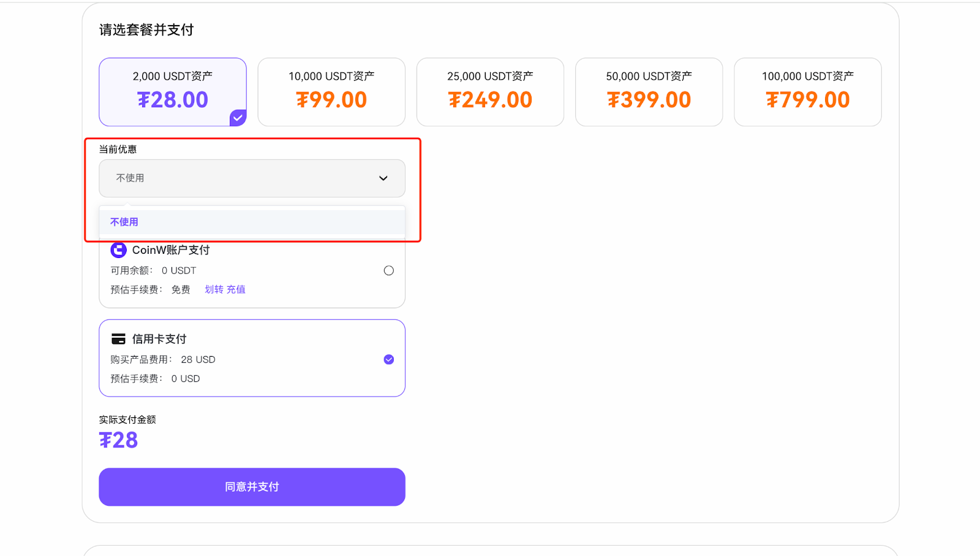This screenshot has width=980, height=556.
Task: Choose 不使用 option in the dropdown list
Action: coord(124,222)
